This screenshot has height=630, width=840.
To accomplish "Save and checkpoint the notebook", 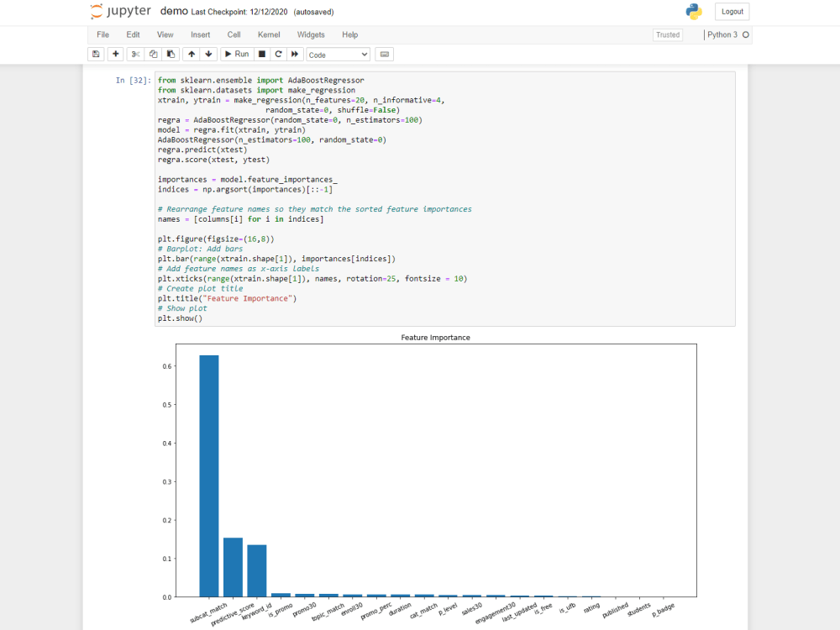I will coord(96,54).
